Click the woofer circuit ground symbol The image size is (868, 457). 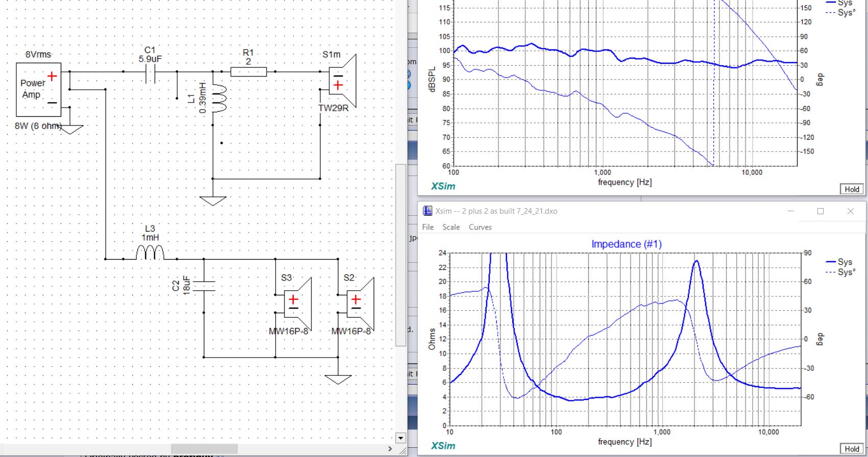[x=338, y=379]
